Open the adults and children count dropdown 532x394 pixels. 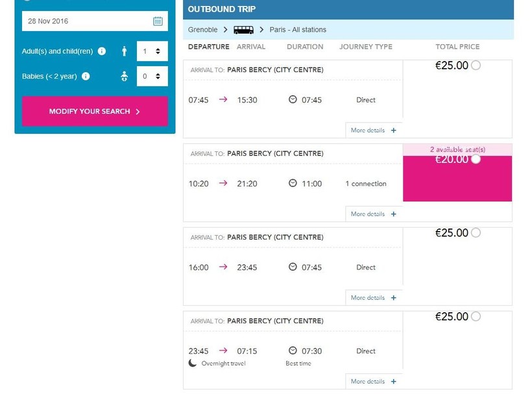click(x=152, y=51)
